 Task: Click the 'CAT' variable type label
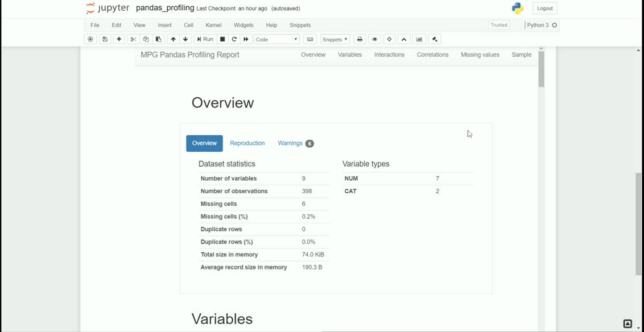pos(350,191)
